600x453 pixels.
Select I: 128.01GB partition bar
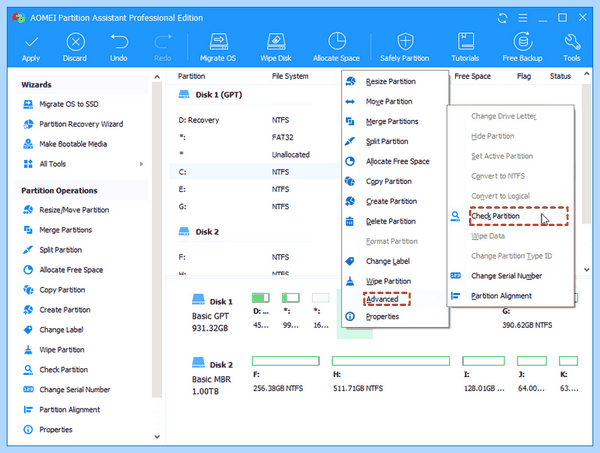tap(483, 361)
